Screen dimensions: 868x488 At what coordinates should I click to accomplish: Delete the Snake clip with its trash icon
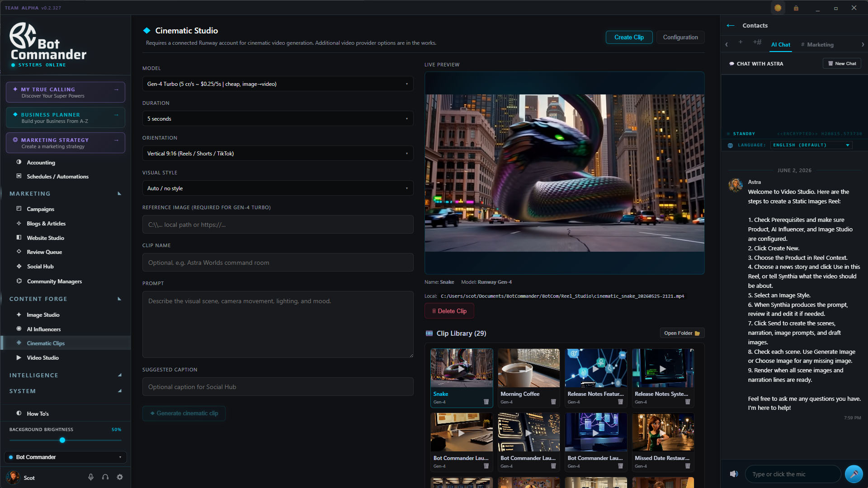[x=486, y=402]
